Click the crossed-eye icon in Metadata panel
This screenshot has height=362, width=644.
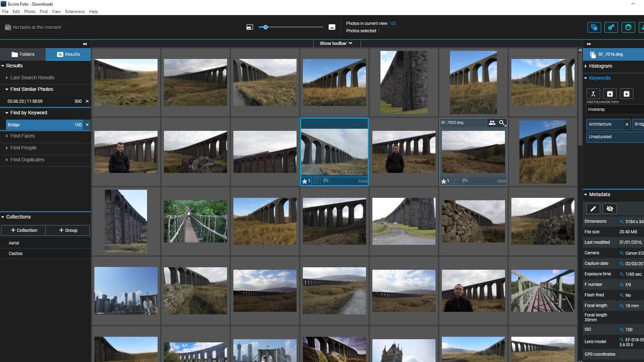(x=610, y=208)
